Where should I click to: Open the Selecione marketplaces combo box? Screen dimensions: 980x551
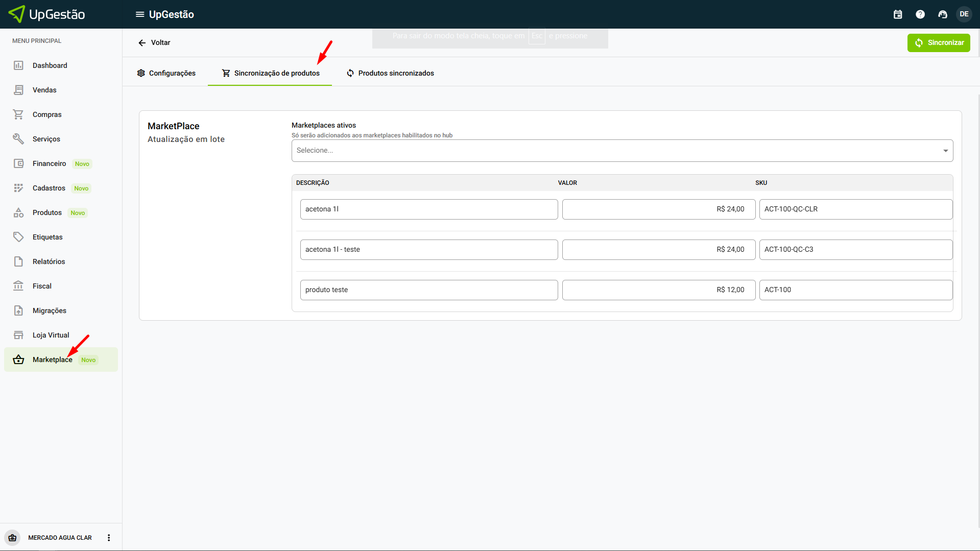(613, 151)
